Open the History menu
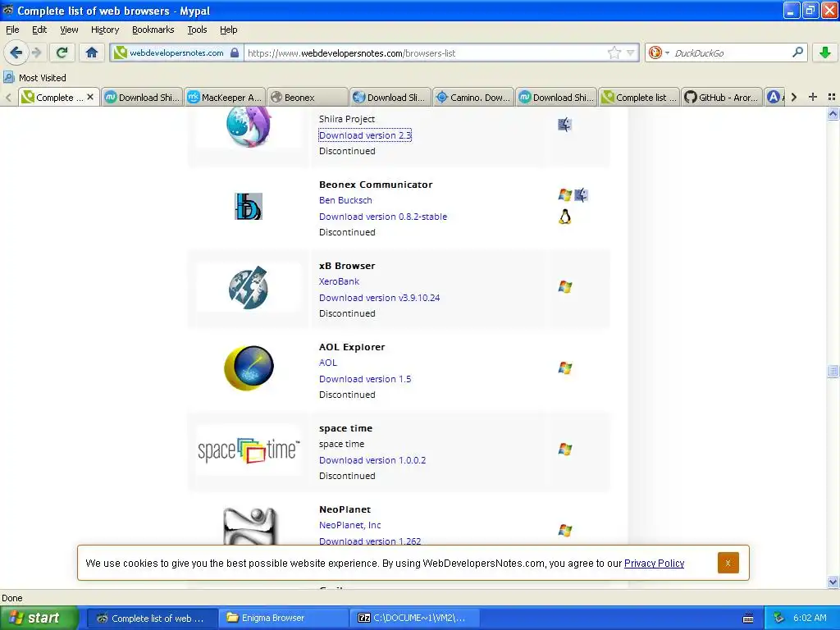The height and width of the screenshot is (630, 840). (104, 30)
